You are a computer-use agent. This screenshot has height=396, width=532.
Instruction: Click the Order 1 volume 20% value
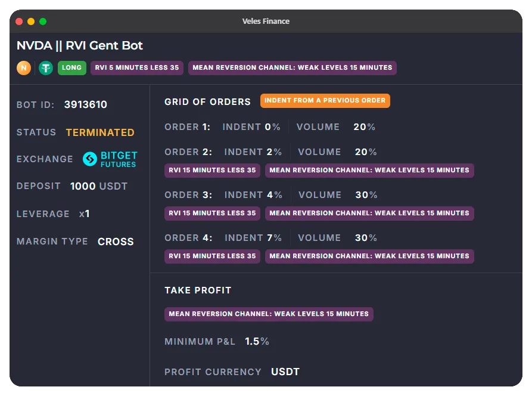click(x=364, y=127)
